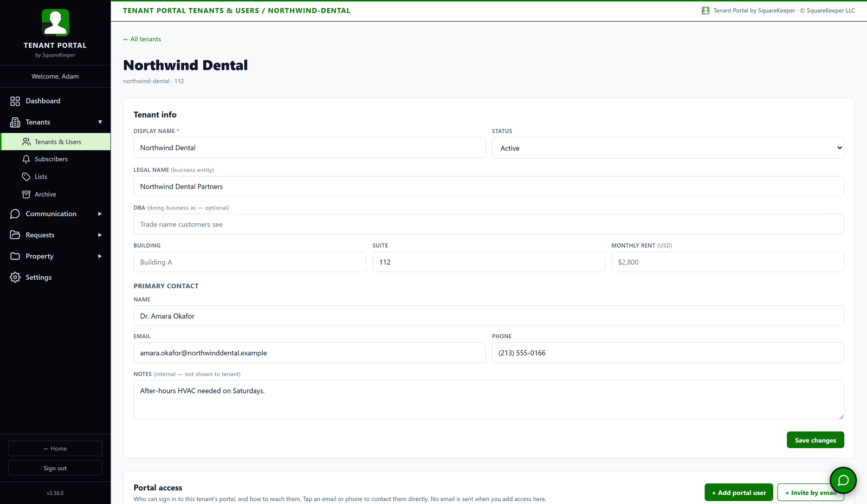The image size is (867, 504).
Task: Open the Lists menu item
Action: pos(55,177)
